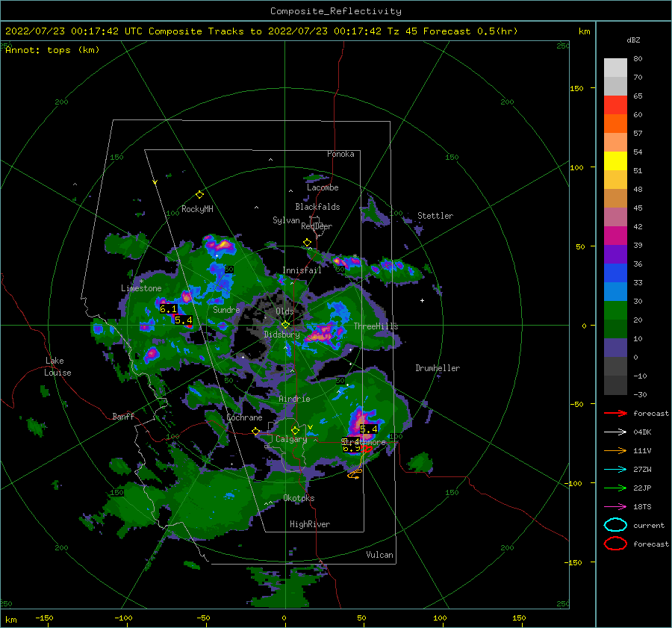Click the red dBZ legend swatch
Screen dimensions: 672x628
coord(615,105)
